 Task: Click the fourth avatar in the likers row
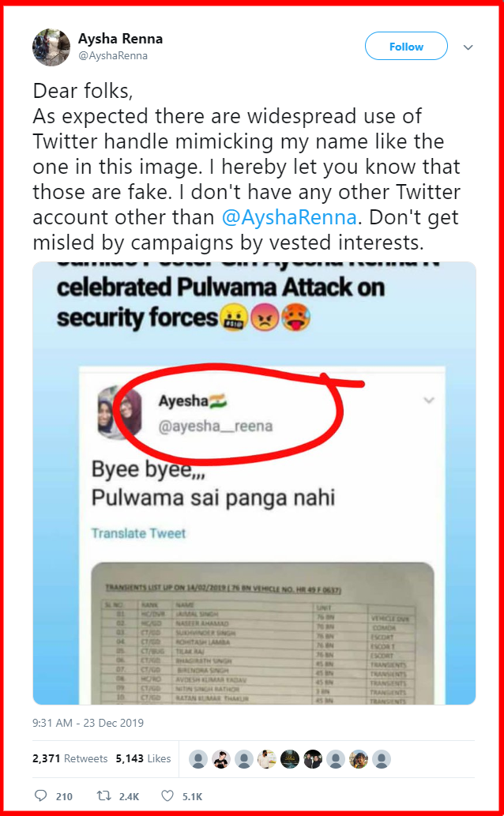coord(266,759)
